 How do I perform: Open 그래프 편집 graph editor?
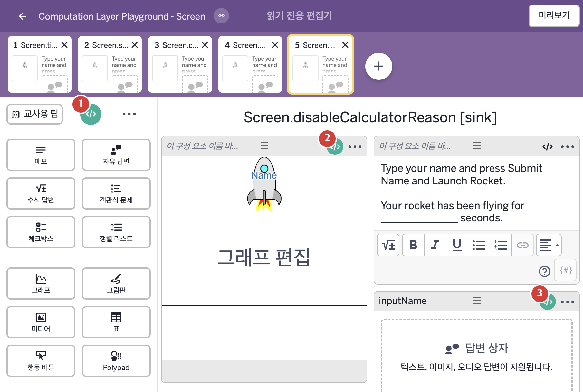click(264, 257)
